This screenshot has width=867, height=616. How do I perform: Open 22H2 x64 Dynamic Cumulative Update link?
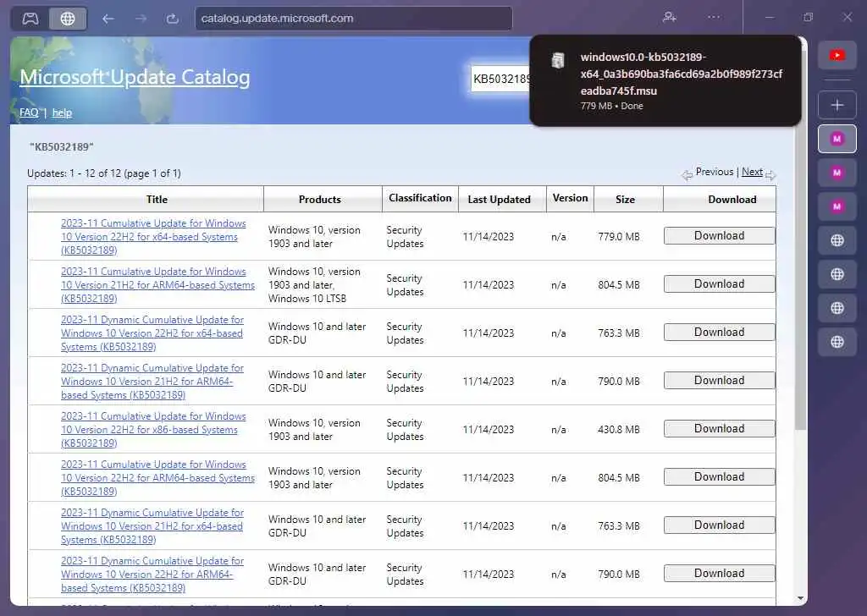[152, 333]
